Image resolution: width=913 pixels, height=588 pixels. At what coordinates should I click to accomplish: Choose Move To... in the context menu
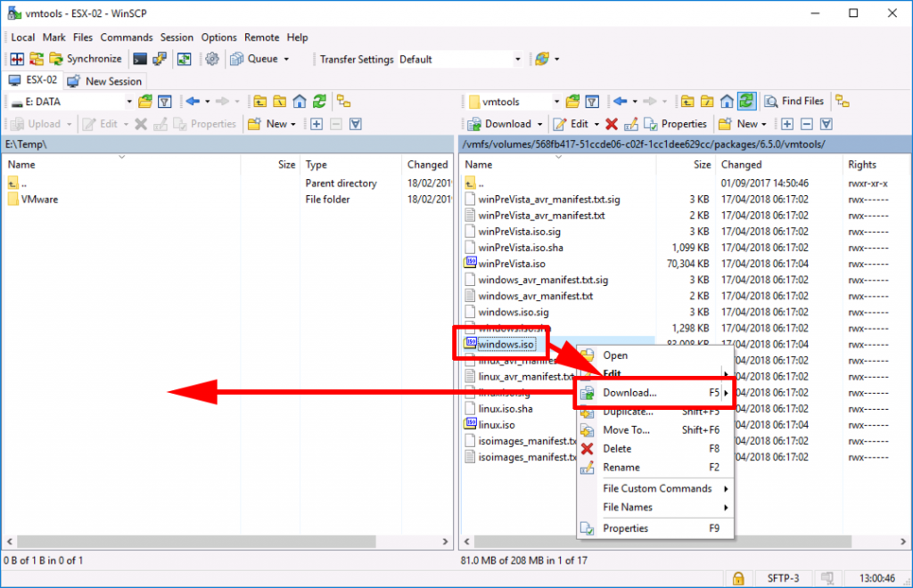pos(654,429)
